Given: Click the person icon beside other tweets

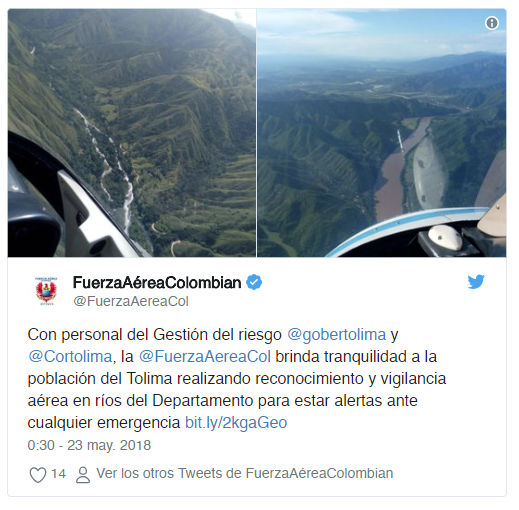Looking at the screenshot, I should point(83,474).
